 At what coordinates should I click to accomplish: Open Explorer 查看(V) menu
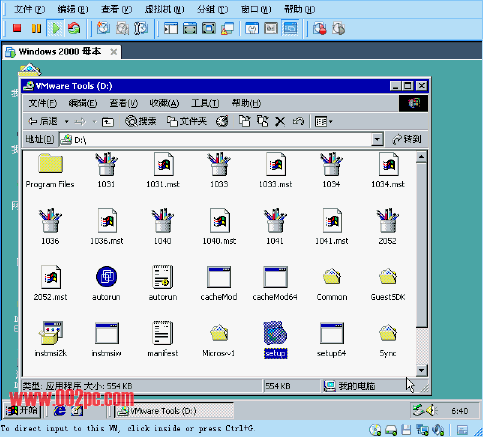[124, 103]
